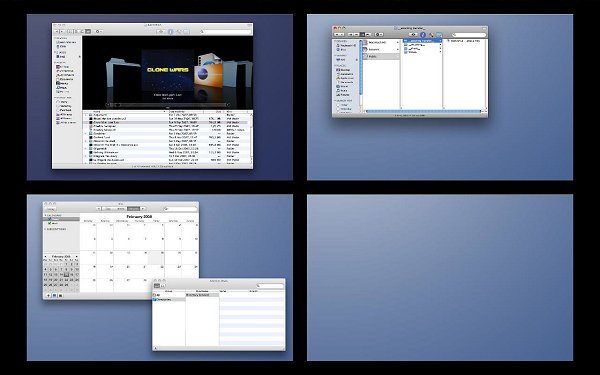Viewport: 600px width, 375px height.
Task: Collapse the Calendars group disclosure triangle in iCal
Action: [x=46, y=215]
